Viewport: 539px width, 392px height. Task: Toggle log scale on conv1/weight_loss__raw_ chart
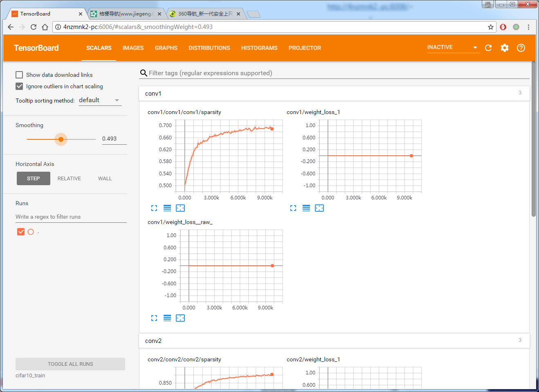[x=167, y=318]
